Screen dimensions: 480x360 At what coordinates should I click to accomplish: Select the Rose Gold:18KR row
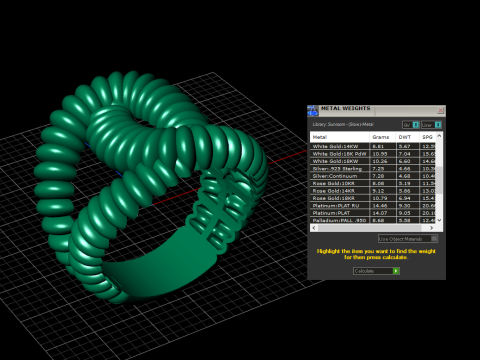coord(373,198)
